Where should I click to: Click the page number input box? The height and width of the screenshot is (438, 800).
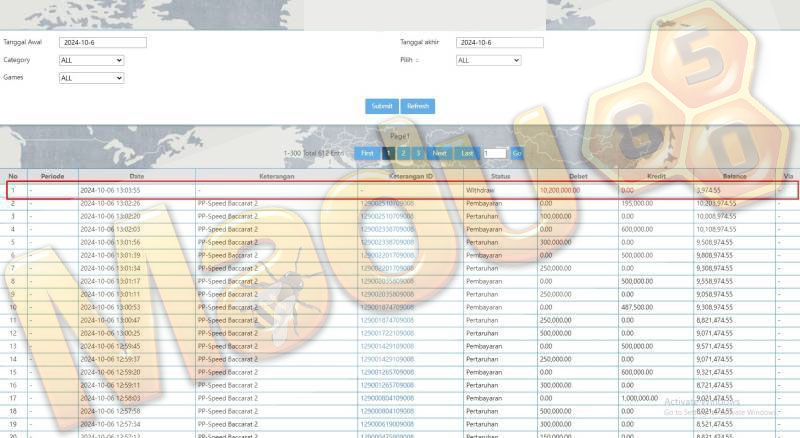495,153
